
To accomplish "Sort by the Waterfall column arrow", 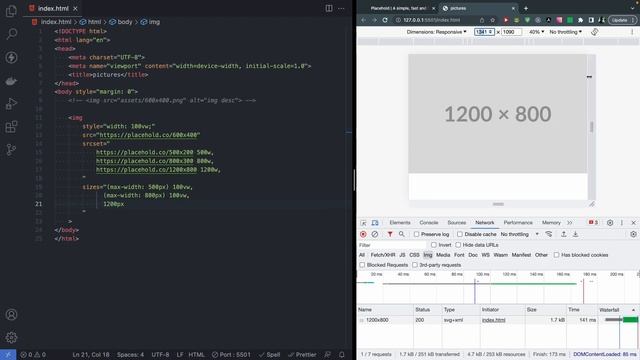I will click(633, 310).
